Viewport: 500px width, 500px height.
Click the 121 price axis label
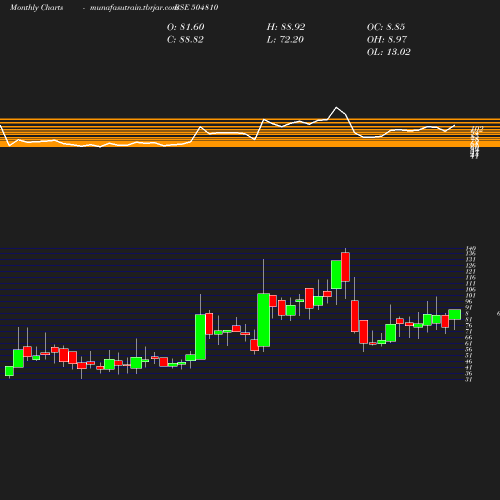(x=470, y=272)
